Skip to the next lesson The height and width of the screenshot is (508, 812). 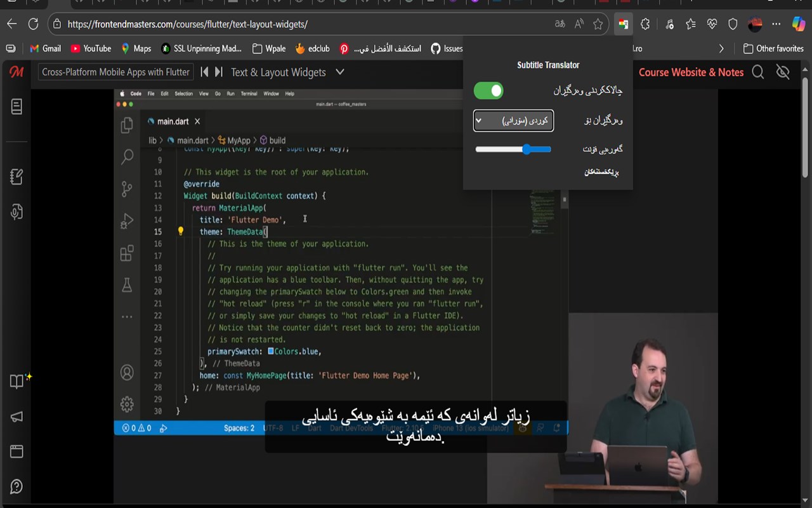(218, 72)
